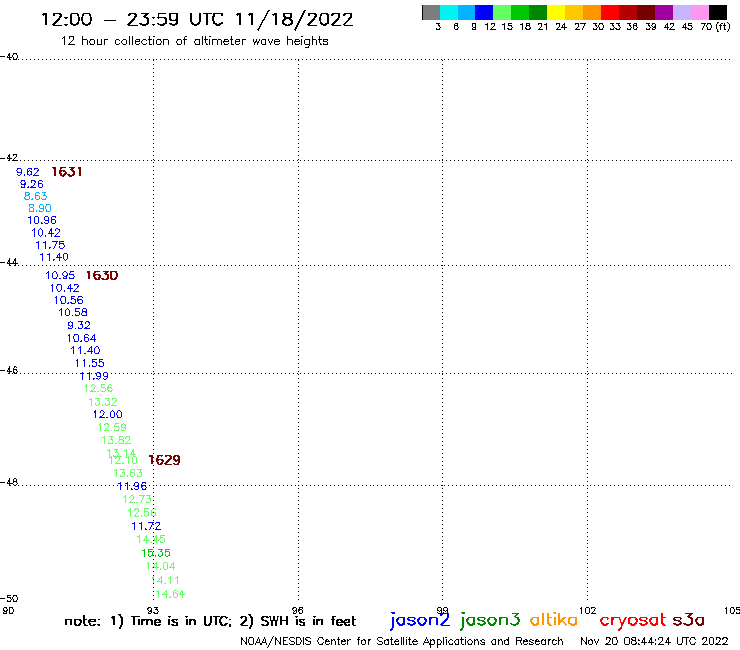Click the black swatch at legend end

point(717,12)
